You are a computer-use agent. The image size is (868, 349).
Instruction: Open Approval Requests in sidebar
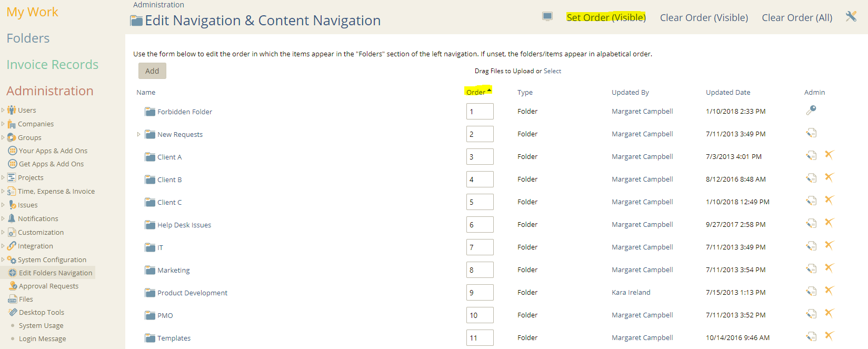[x=48, y=286]
